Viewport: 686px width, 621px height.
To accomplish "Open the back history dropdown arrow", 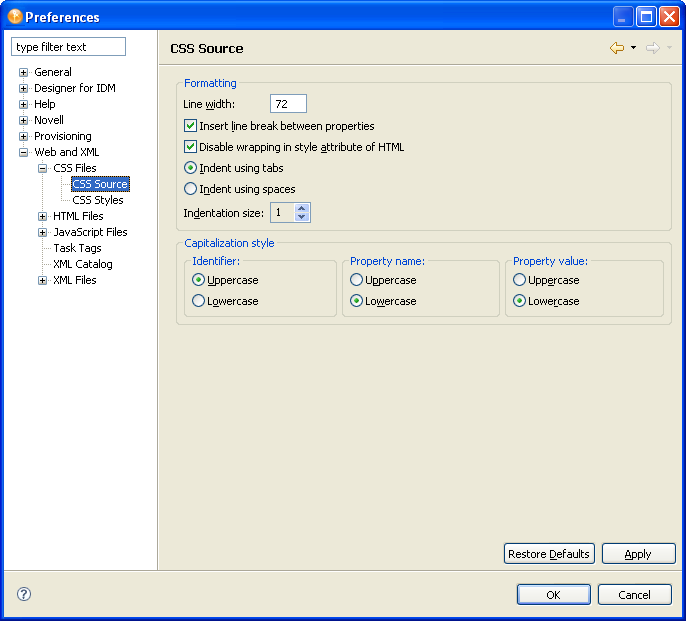I will pos(633,48).
